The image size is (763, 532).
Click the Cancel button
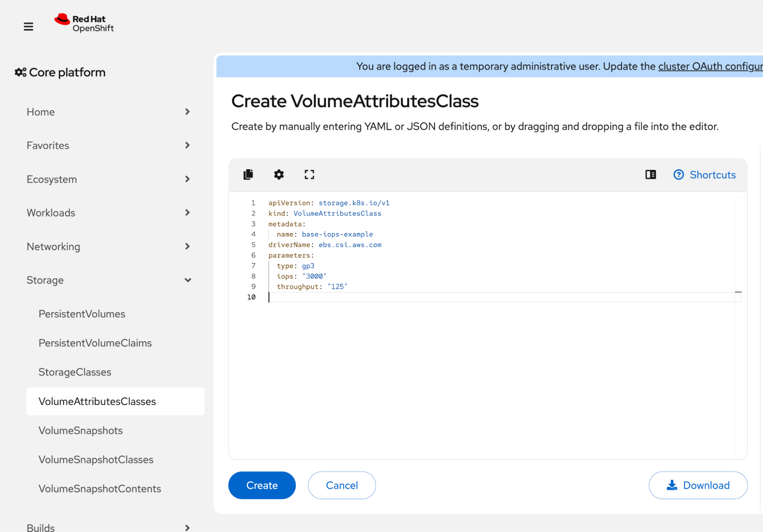tap(342, 485)
